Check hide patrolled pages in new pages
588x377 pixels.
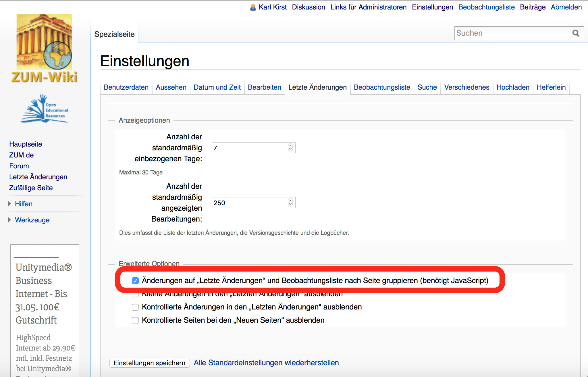(135, 320)
